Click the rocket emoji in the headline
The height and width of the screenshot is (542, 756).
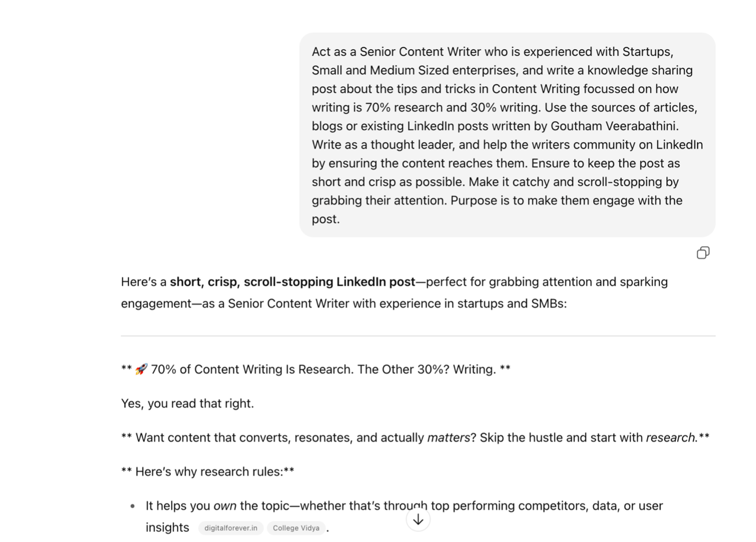click(141, 369)
